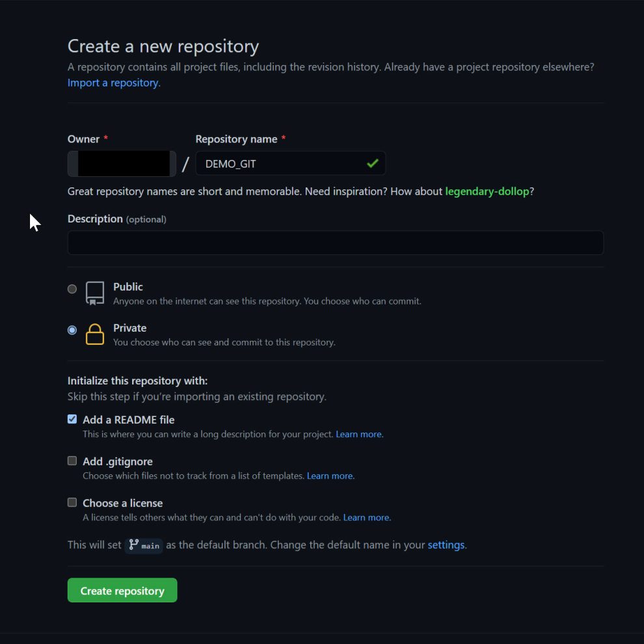Screen dimensions: 644x644
Task: Click the yellow Private lock icon
Action: (95, 334)
